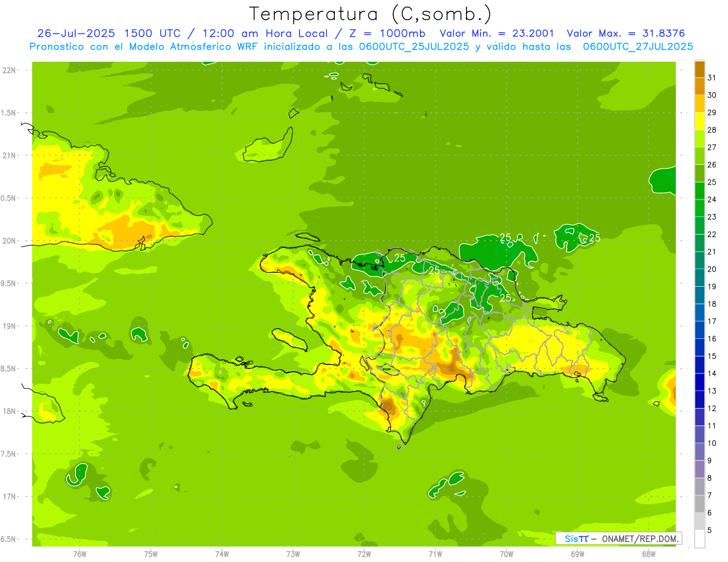Click legend value 24 on the color scale
728x562 pixels.
(x=712, y=199)
